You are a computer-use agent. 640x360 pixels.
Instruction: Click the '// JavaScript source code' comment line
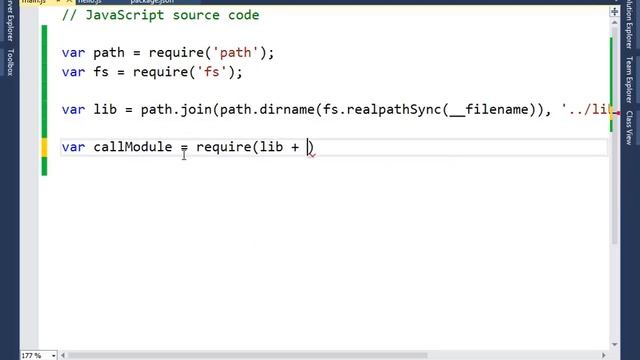point(160,15)
